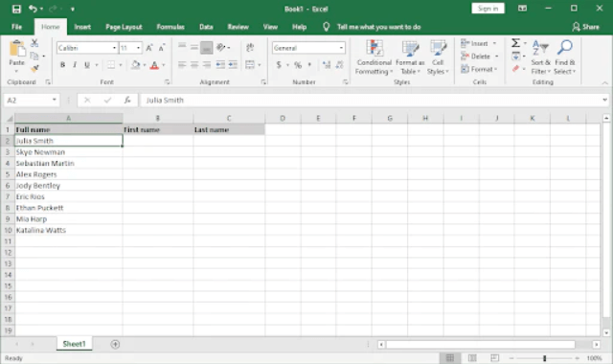
Task: Expand the Insert cells dropdown
Action: click(495, 43)
